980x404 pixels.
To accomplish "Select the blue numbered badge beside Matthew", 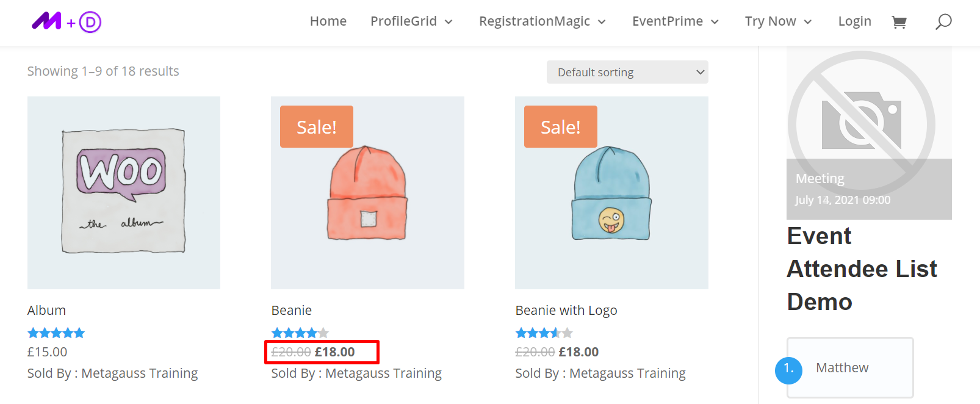I will 788,370.
